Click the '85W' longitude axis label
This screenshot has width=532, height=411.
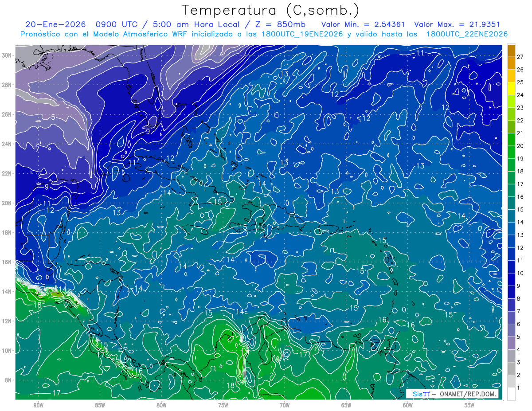[100, 405]
